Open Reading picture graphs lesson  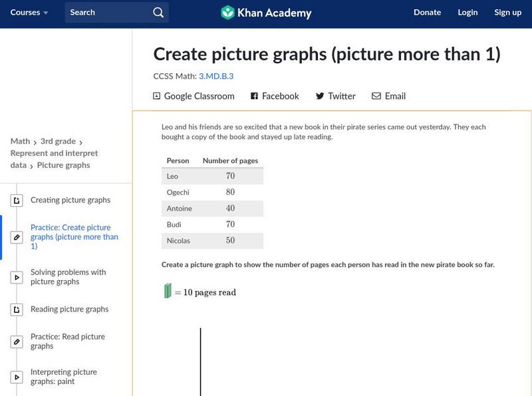[69, 309]
